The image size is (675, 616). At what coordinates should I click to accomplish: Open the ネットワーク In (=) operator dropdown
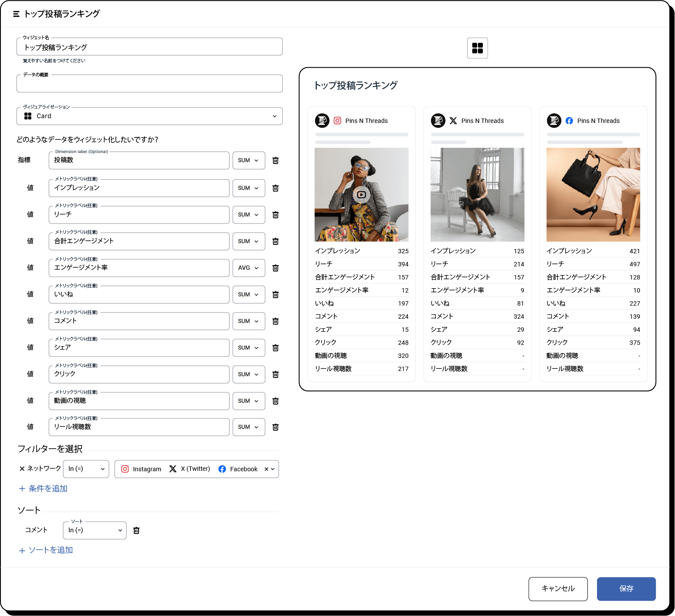click(x=86, y=469)
